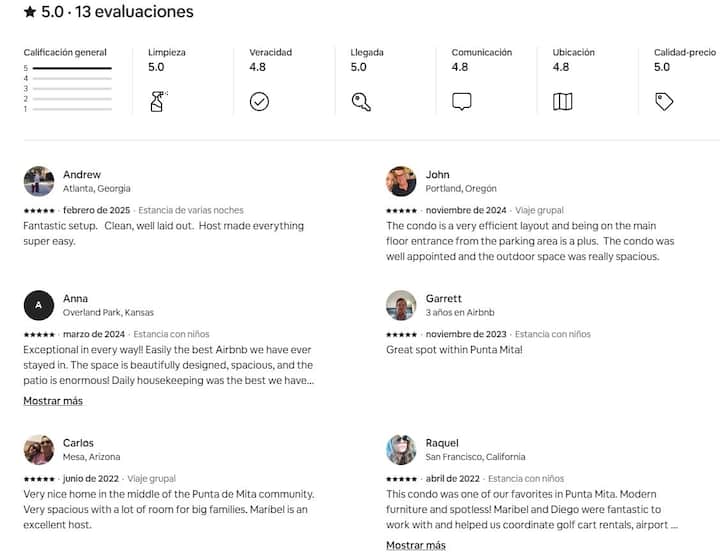
Task: Open John's profile picture
Action: click(401, 181)
